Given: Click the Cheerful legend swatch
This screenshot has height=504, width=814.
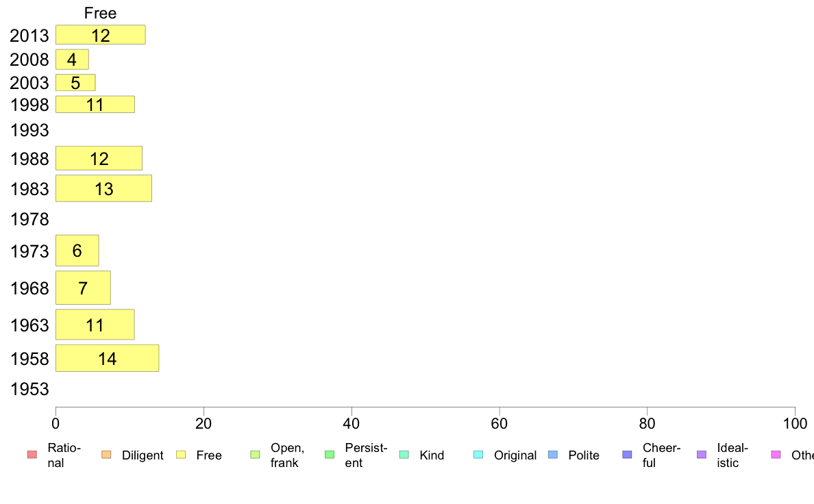Looking at the screenshot, I should click(x=627, y=455).
